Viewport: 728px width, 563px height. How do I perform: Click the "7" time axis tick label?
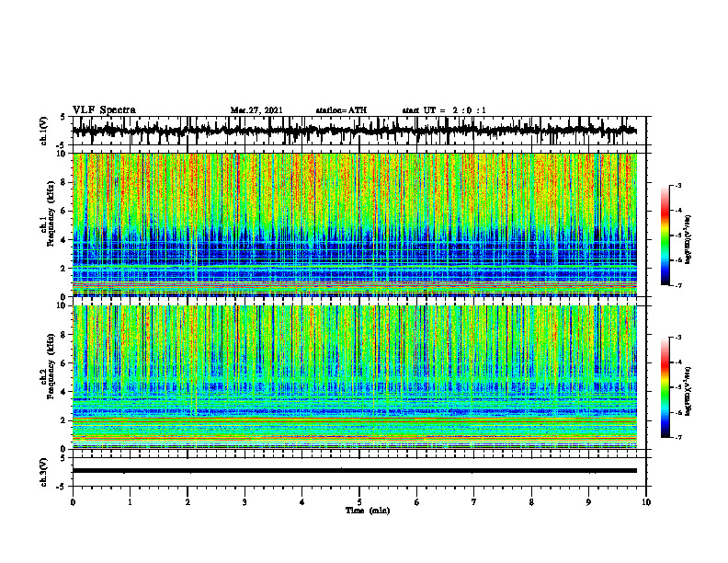(474, 502)
